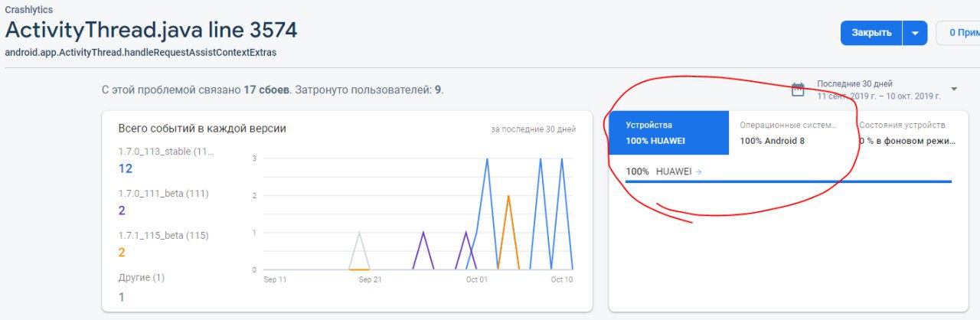Select version 1.7.1_115_beta (115) legend entry
The image size is (980, 320).
pos(163,235)
